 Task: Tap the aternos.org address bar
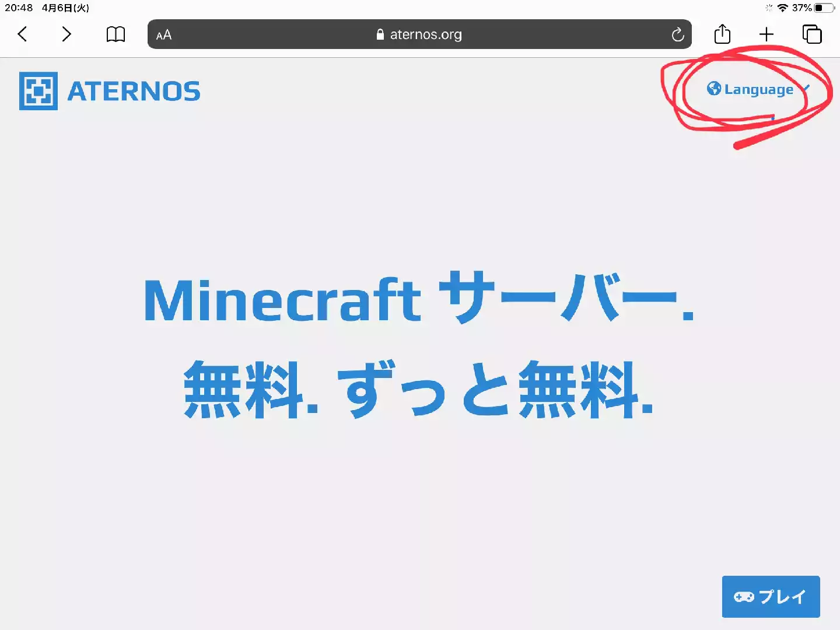tap(419, 34)
